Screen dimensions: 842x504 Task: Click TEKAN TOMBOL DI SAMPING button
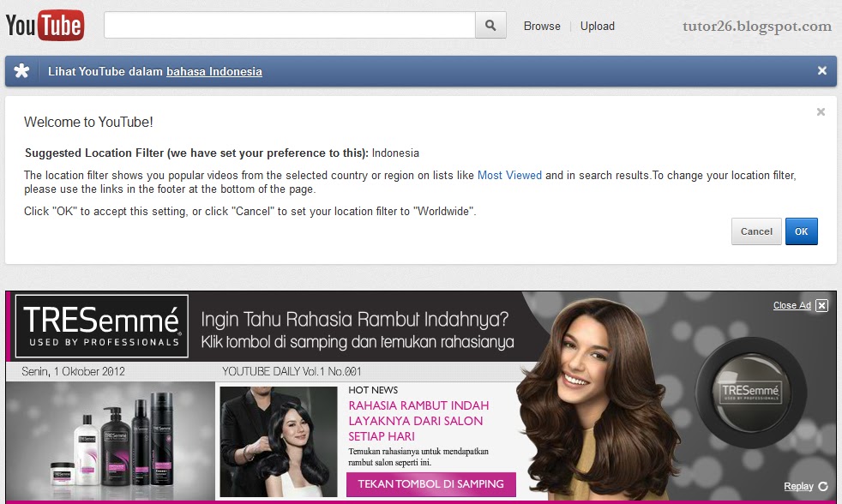(x=430, y=484)
